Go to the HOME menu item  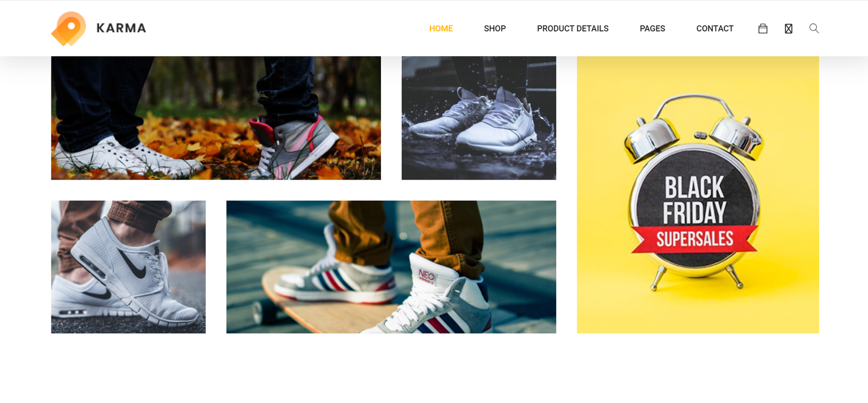(441, 28)
